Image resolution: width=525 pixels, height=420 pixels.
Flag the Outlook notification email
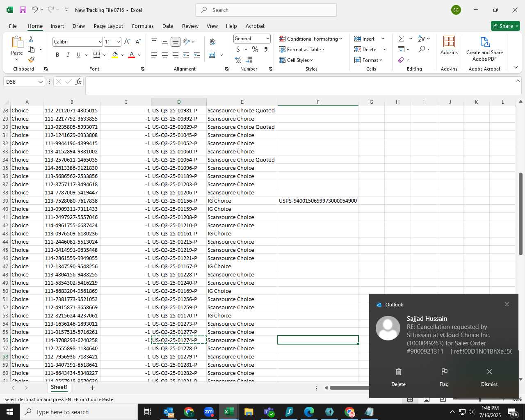point(444,377)
